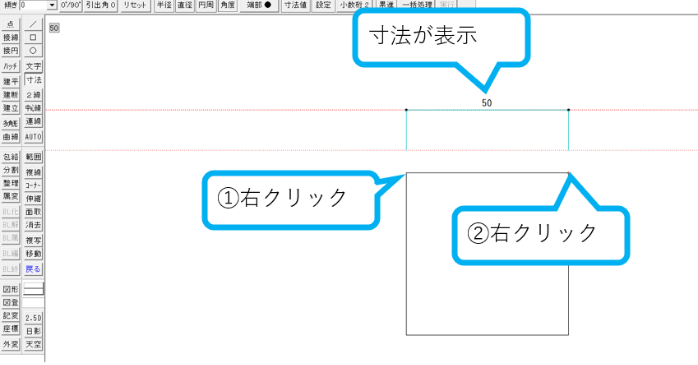Viewport: 698px width, 365px height.
Task: Select the コーナー (corner) tool
Action: coord(33,185)
